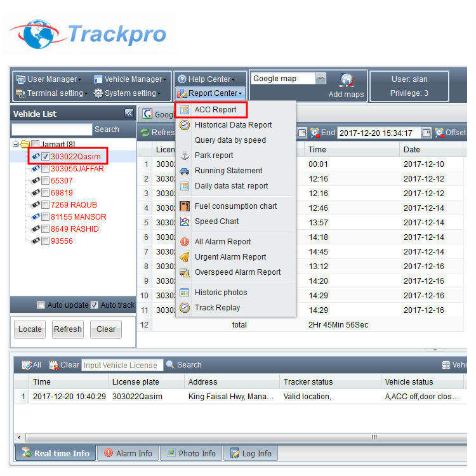Check the 303056JAFFAR vehicle checkbox
This screenshot has height=476, width=476.
[45, 168]
